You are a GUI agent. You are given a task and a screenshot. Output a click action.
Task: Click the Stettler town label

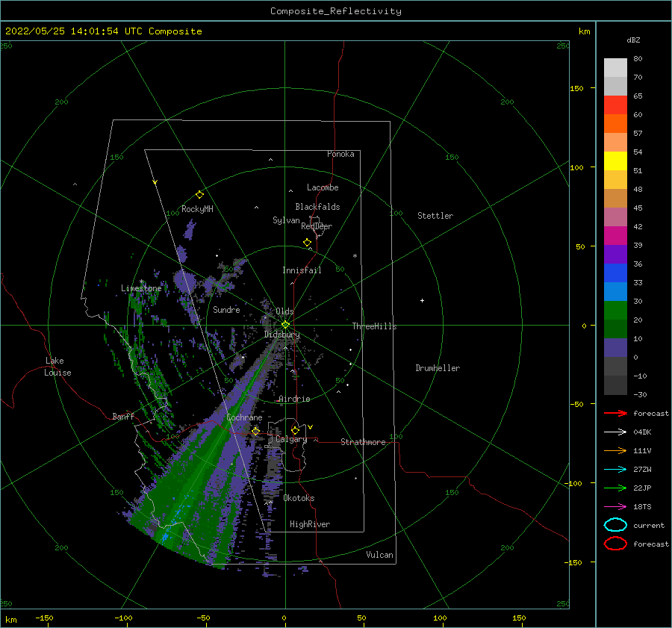(x=435, y=216)
